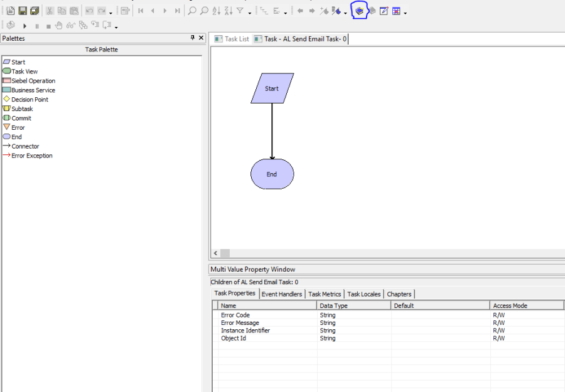
Task: Click the hierarchy tree view toolbar icon
Action: coord(264,11)
